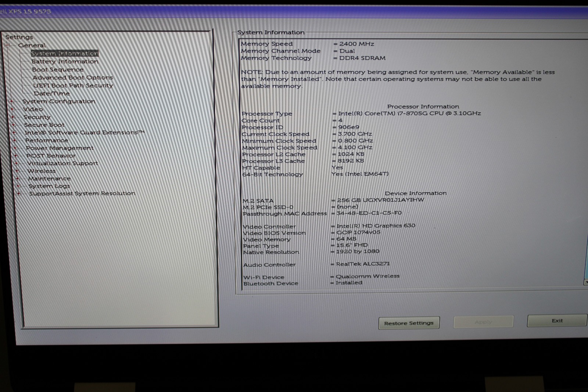Select the Security category label

(37, 117)
